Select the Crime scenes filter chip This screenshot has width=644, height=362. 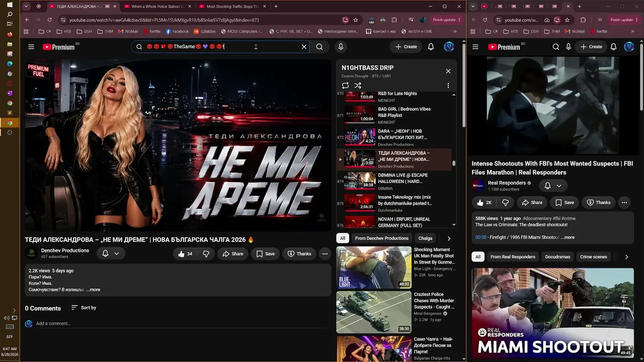coord(594,257)
